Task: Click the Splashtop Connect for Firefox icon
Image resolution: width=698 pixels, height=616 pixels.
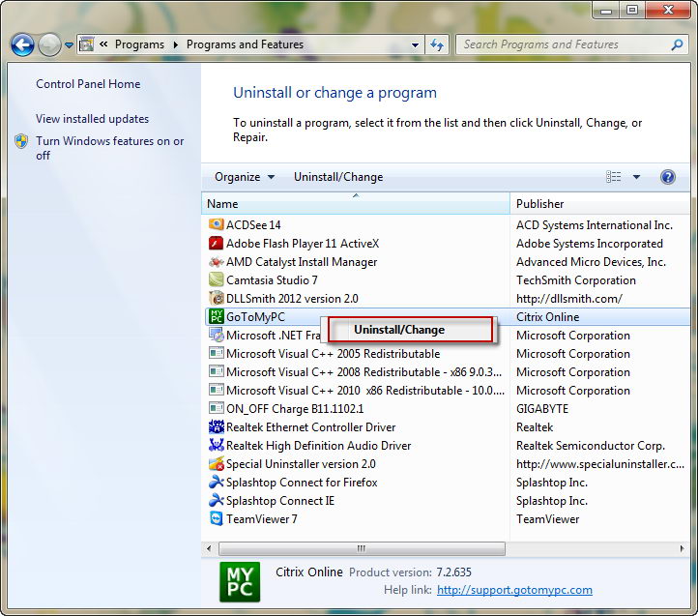Action: (217, 482)
